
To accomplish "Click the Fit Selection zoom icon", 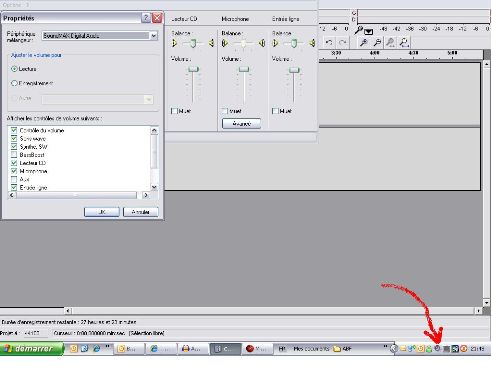I will coord(390,42).
